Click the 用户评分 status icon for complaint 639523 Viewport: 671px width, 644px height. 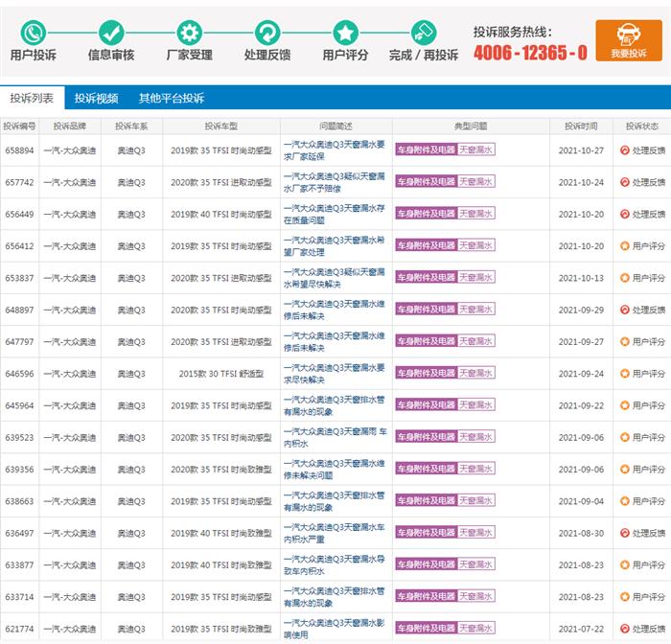[x=624, y=437]
